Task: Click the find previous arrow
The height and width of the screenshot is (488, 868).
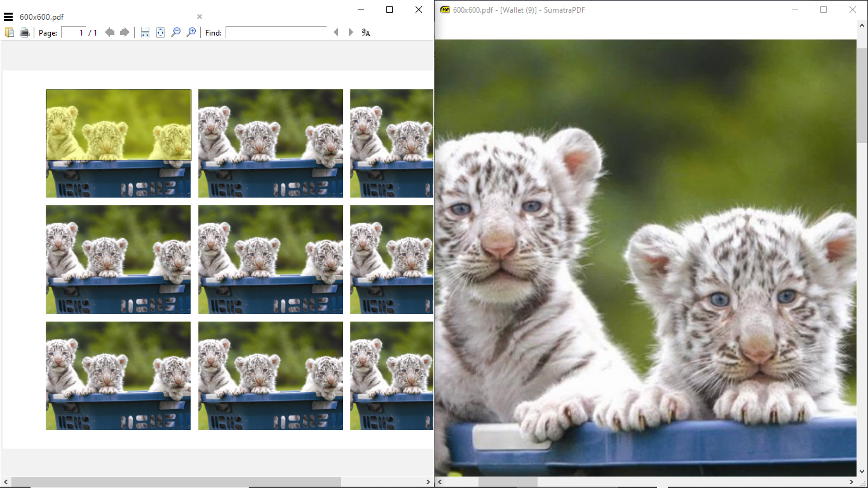Action: click(336, 32)
